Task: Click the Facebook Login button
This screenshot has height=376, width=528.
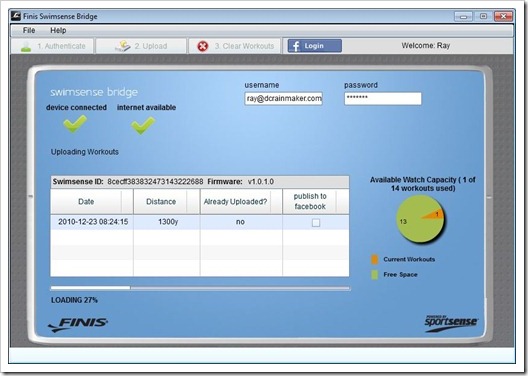Action: pos(315,46)
